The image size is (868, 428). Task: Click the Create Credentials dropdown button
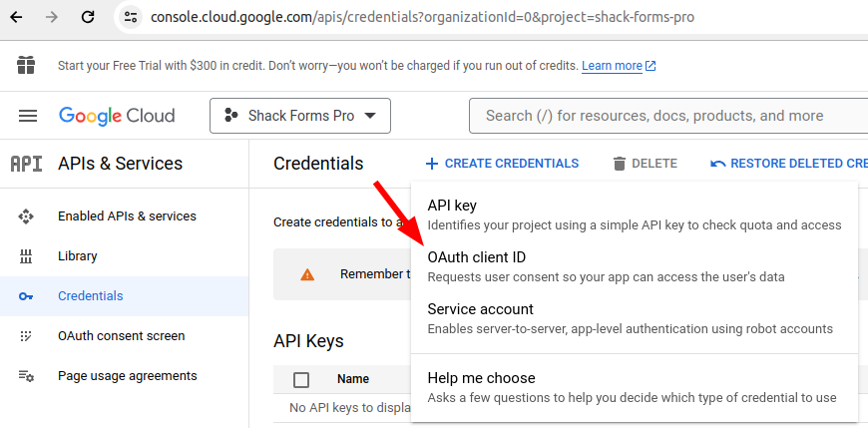502,164
